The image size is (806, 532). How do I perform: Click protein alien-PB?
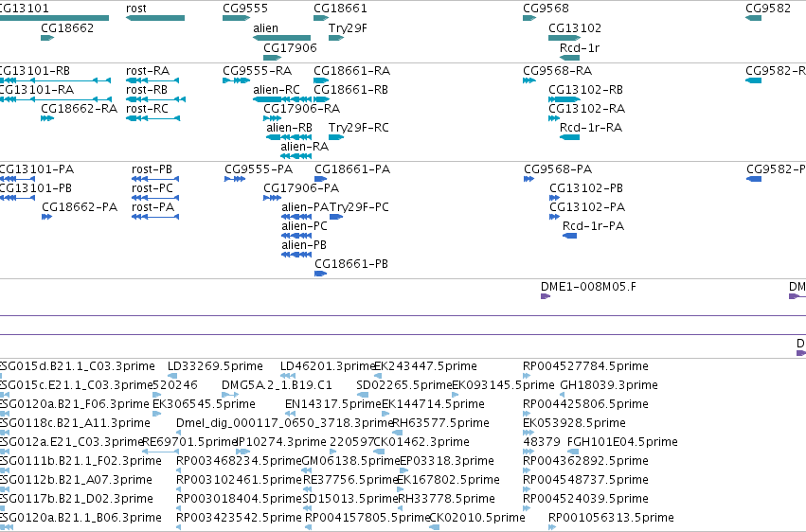pyautogui.click(x=296, y=255)
